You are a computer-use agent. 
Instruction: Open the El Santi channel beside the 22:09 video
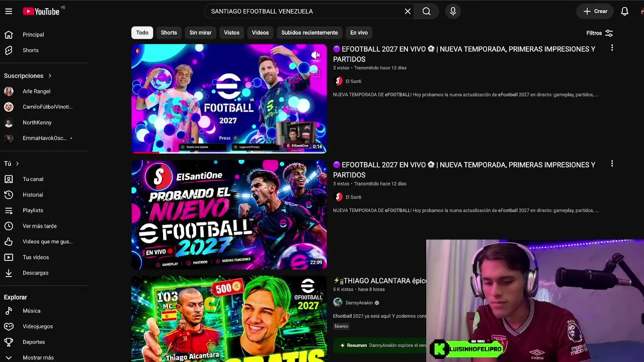pos(353,197)
